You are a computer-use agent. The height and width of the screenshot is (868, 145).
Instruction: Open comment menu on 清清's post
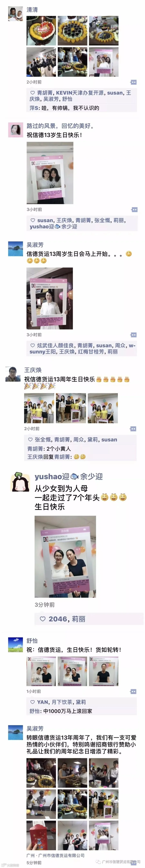coord(133,82)
